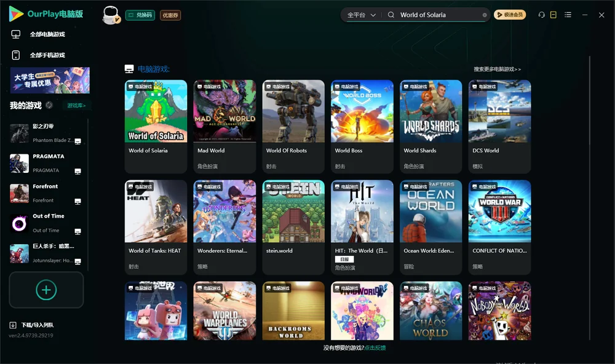Viewport: 615px width, 364px height.
Task: Expand the 全平台 platform dropdown
Action: 361,15
